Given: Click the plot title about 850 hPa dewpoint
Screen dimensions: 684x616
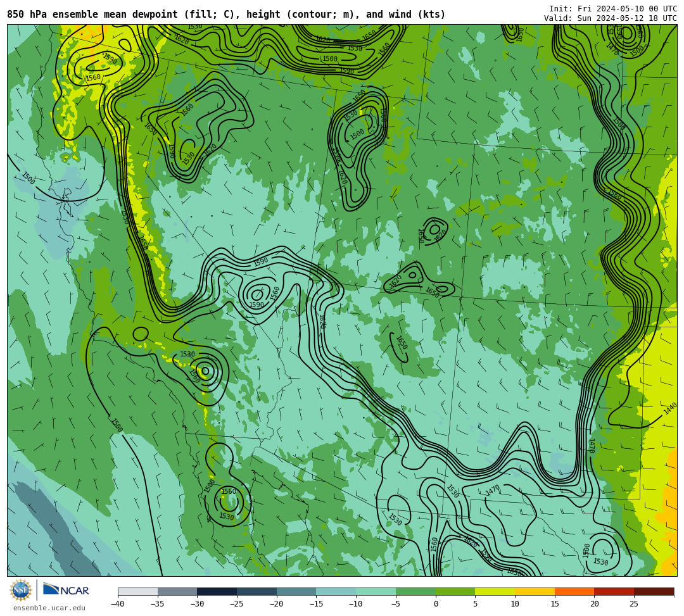Looking at the screenshot, I should point(226,15).
